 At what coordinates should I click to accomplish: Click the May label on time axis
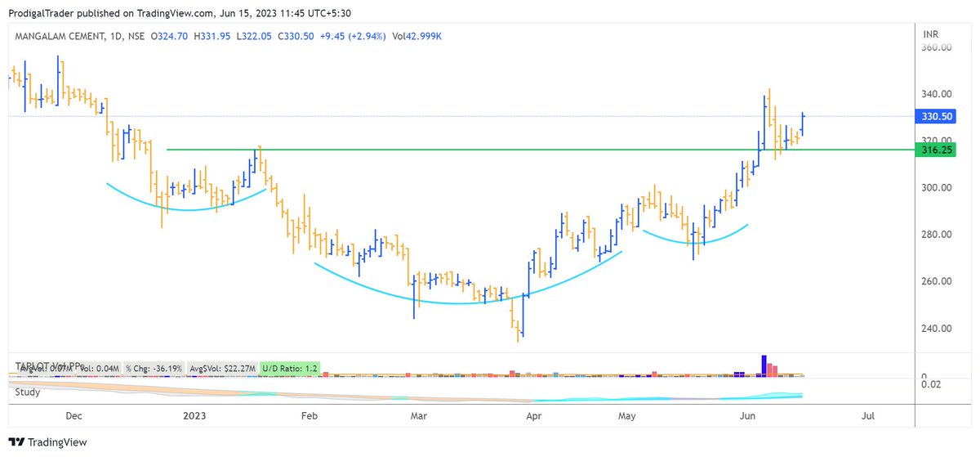pyautogui.click(x=626, y=415)
